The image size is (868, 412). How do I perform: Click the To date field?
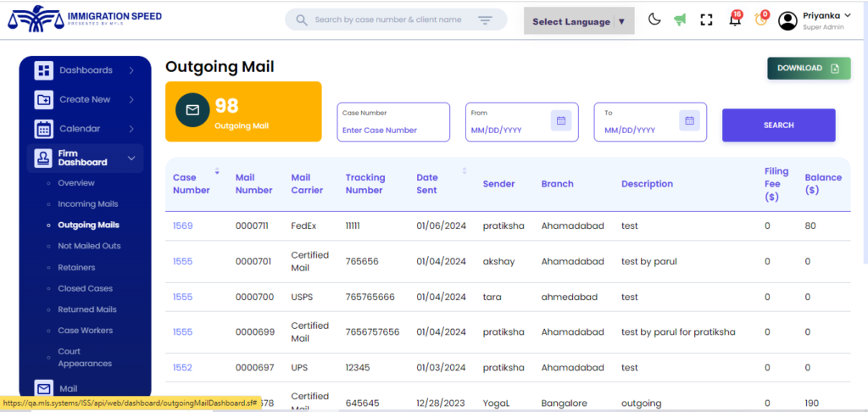(650, 122)
